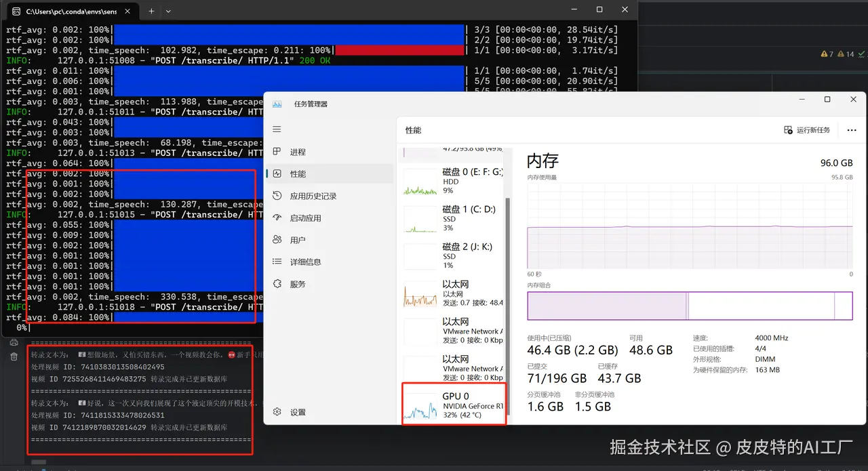Select 性能 (Performance) in Task Manager sidebar

click(329, 173)
